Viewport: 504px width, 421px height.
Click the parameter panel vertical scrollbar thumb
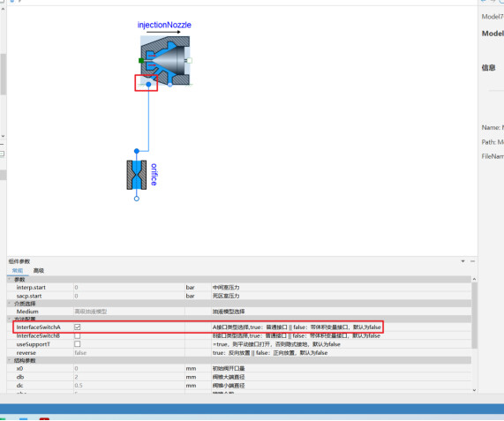(x=474, y=315)
